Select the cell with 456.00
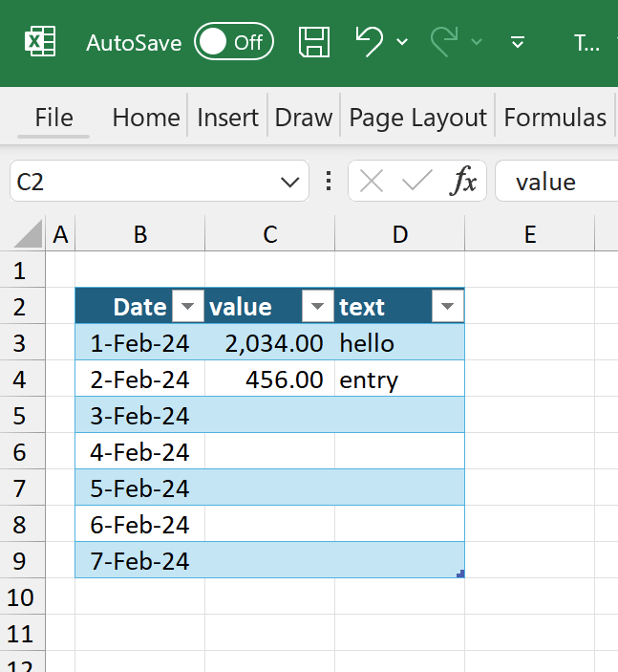This screenshot has height=672, width=618. pos(269,379)
